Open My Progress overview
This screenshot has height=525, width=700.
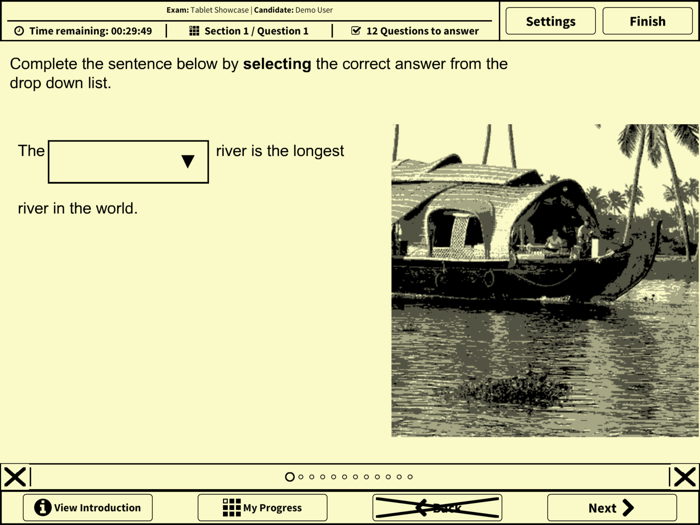[262, 508]
